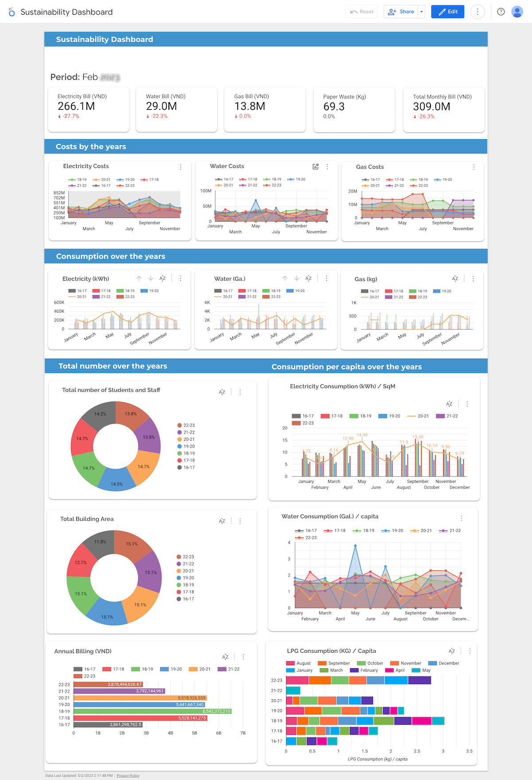Sort the Total Building Area chart
The height and width of the screenshot is (780, 532).
click(222, 521)
